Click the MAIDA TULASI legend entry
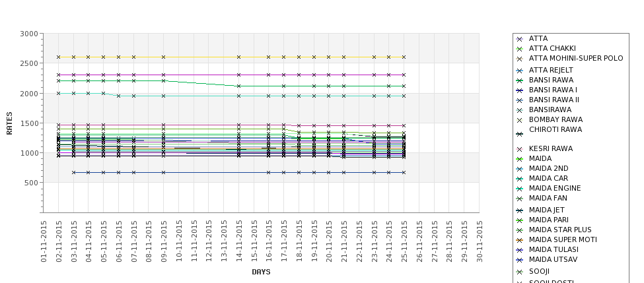644x283 pixels. pyautogui.click(x=554, y=249)
